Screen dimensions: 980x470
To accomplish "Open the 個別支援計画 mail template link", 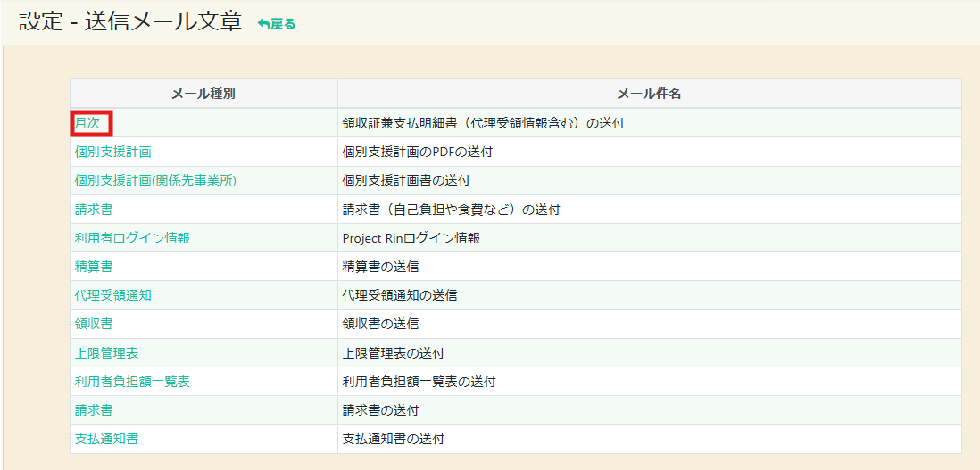I will click(112, 152).
